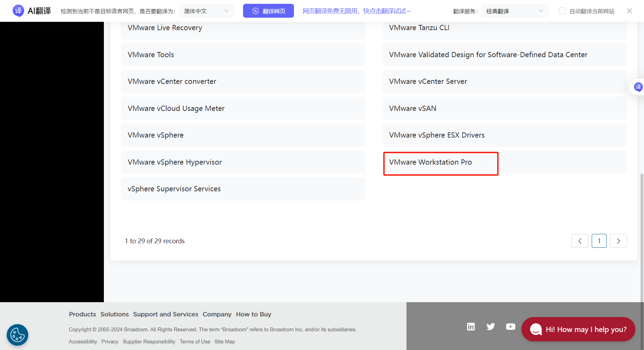Open the 简体中文 target language dropdown
The width and height of the screenshot is (644, 350).
206,11
